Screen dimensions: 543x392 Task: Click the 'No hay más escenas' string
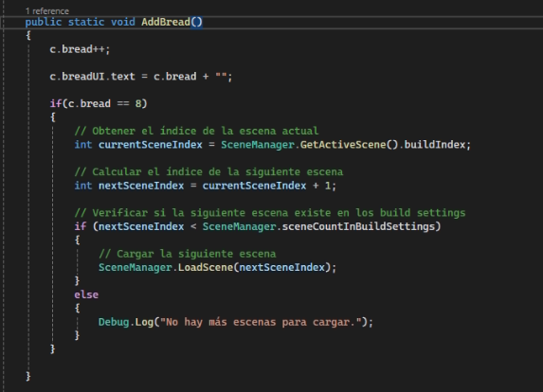click(x=261, y=322)
